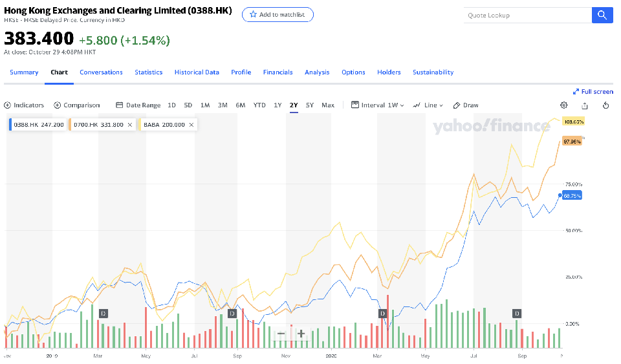Viewport: 621px width, 364px height.
Task: Select the 5Y time range
Action: tap(310, 105)
